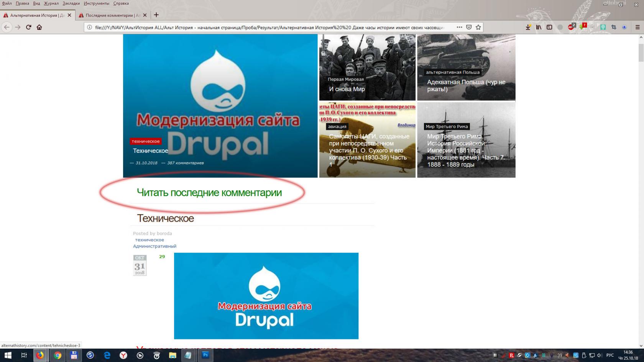Click the Drupal post image thumbnail

(x=266, y=296)
